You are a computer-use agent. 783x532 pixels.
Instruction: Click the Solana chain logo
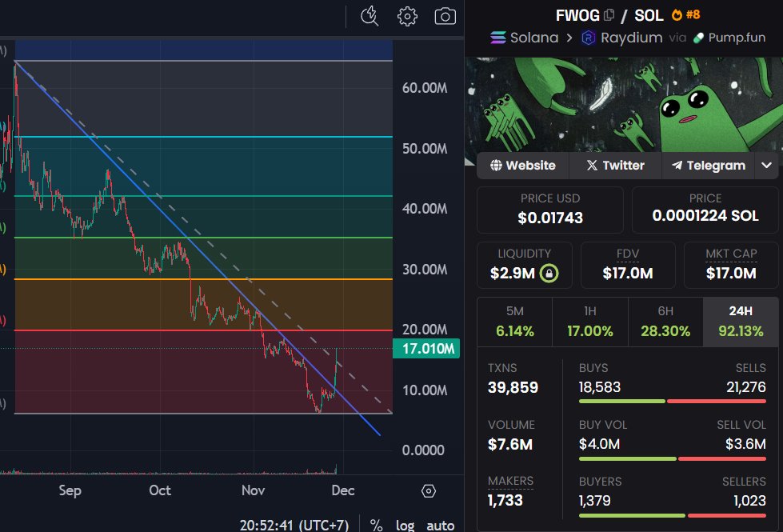pyautogui.click(x=497, y=38)
